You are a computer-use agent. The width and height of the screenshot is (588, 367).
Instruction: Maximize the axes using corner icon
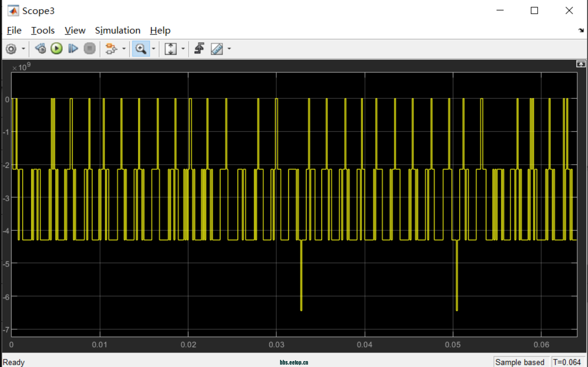click(x=581, y=64)
